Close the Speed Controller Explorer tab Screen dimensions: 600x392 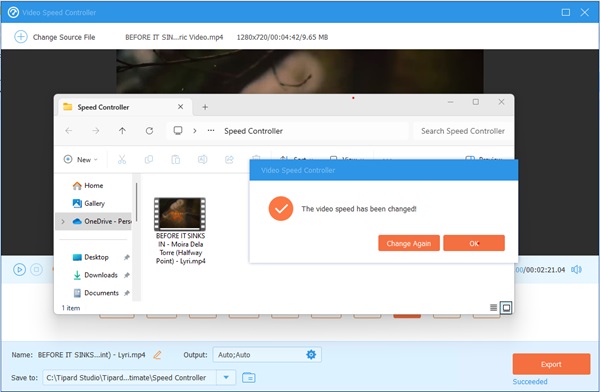(x=180, y=107)
